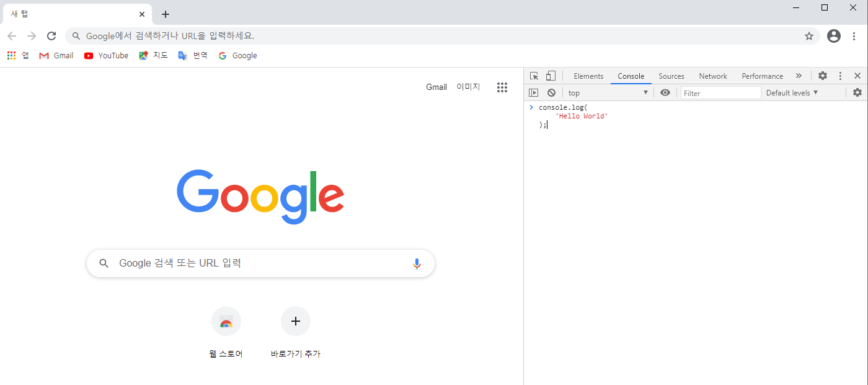Image resolution: width=868 pixels, height=385 pixels.
Task: Select the Console tab
Action: [631, 76]
